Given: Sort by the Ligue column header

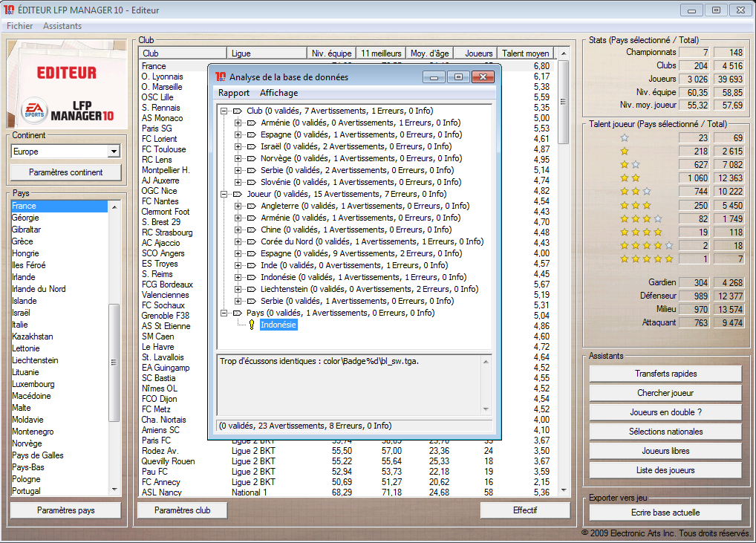Looking at the screenshot, I should 267,53.
